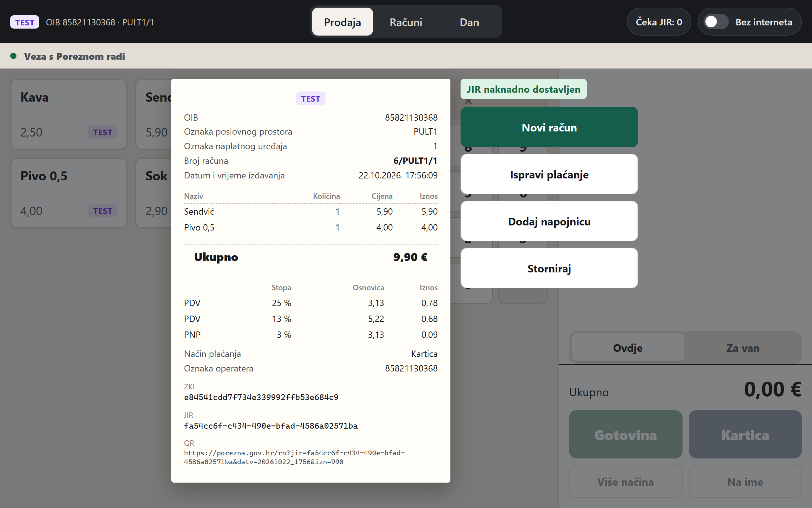Toggle the Bez interneta switch
The width and height of the screenshot is (812, 508).
click(716, 22)
